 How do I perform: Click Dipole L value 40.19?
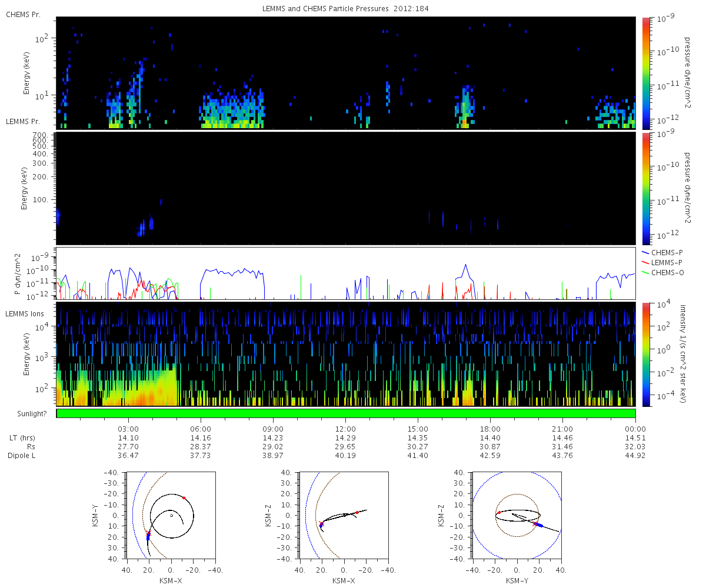point(345,456)
